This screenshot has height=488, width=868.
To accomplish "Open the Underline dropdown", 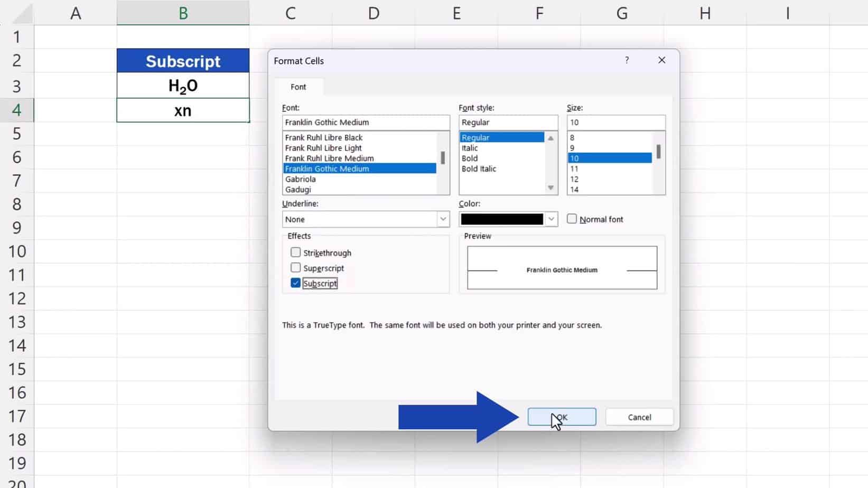I will point(443,219).
